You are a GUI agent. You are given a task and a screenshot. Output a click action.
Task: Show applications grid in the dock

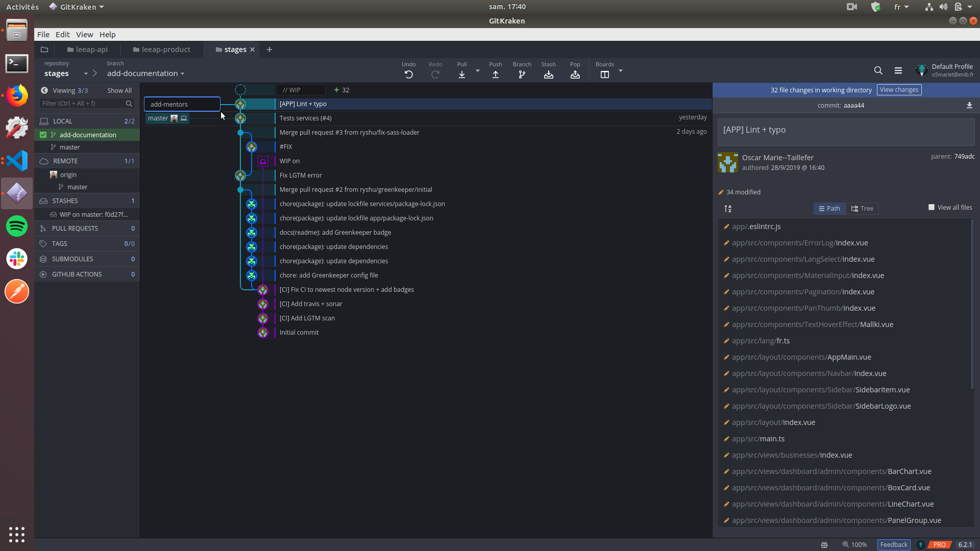[x=17, y=534]
